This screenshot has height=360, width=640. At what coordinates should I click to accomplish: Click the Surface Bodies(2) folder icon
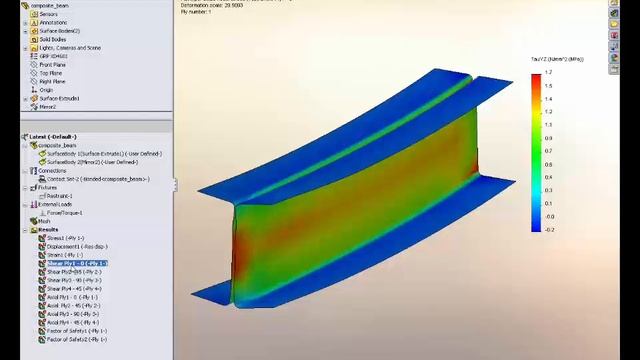coord(34,31)
